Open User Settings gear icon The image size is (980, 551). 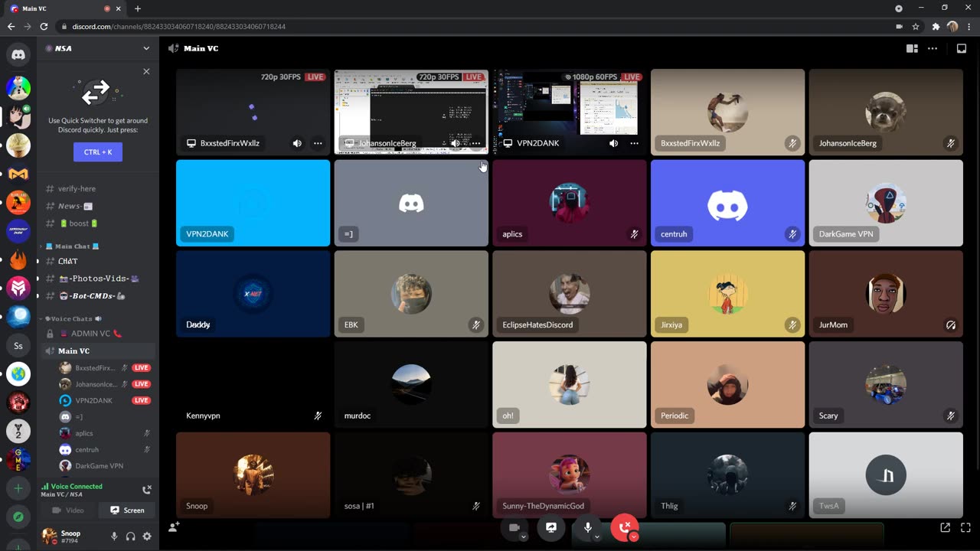click(x=147, y=536)
